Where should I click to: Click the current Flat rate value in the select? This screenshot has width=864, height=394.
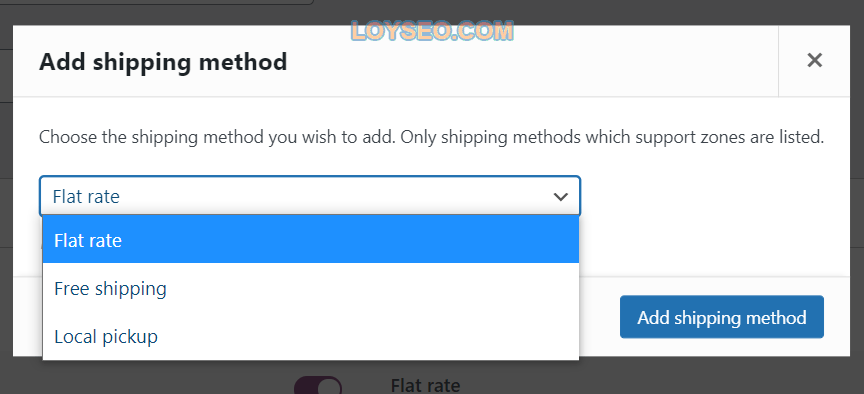86,196
